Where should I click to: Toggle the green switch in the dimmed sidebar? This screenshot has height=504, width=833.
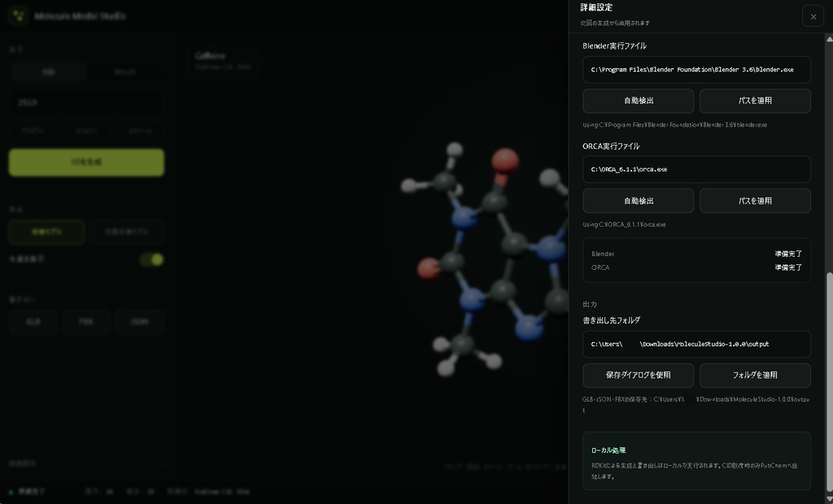click(x=151, y=259)
